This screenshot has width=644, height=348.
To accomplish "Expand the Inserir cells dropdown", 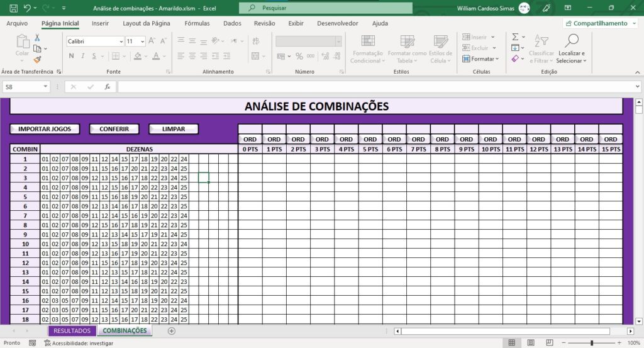I will tap(493, 37).
